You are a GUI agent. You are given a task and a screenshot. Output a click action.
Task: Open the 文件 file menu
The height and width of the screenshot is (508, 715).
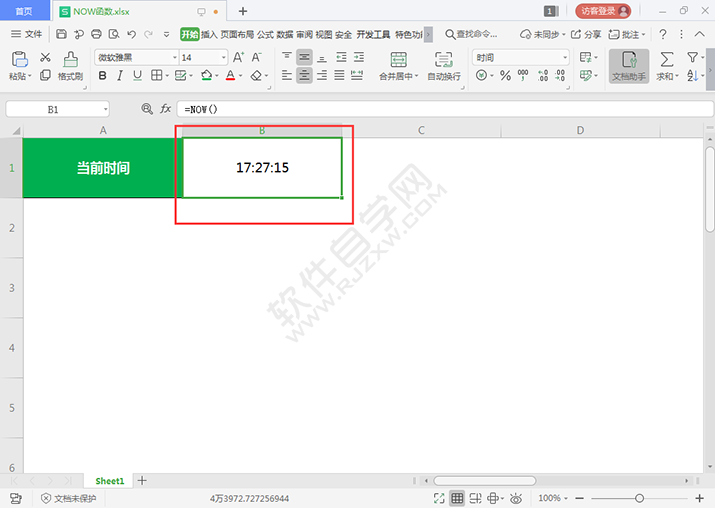pos(26,34)
